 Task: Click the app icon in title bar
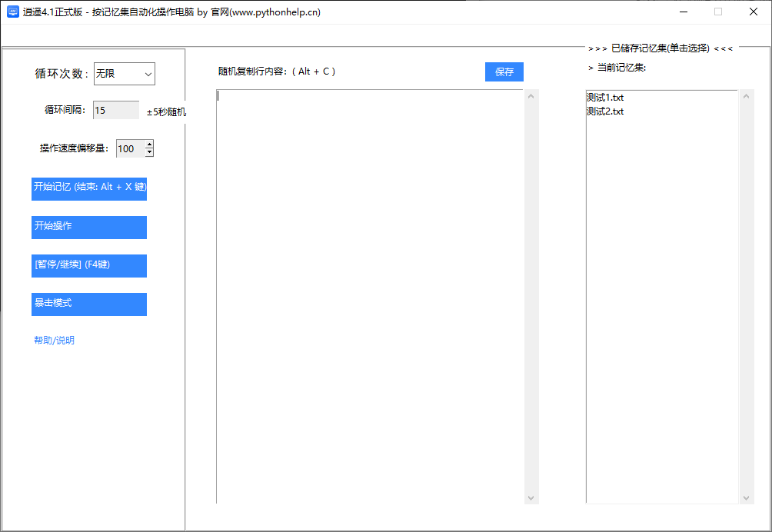[13, 12]
